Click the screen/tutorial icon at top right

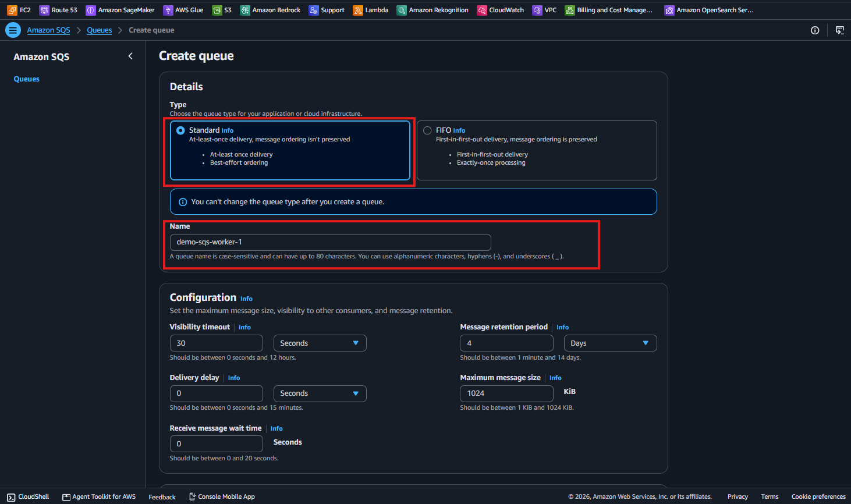click(x=840, y=30)
